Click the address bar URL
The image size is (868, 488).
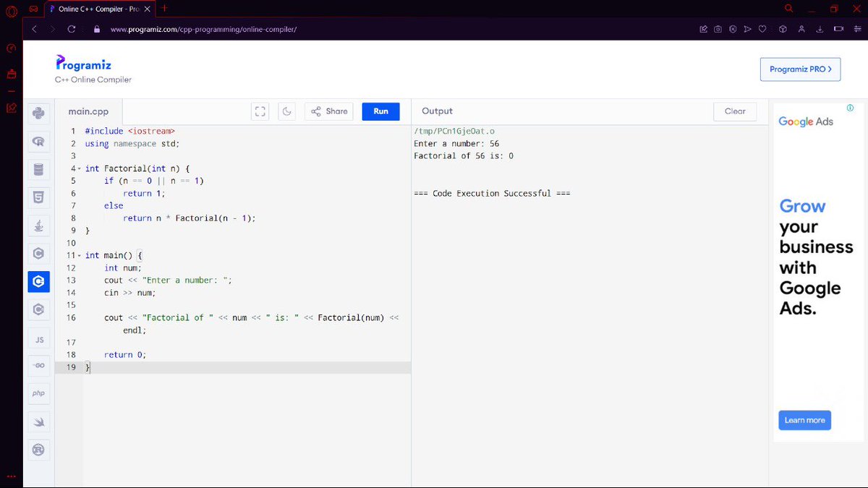(204, 30)
